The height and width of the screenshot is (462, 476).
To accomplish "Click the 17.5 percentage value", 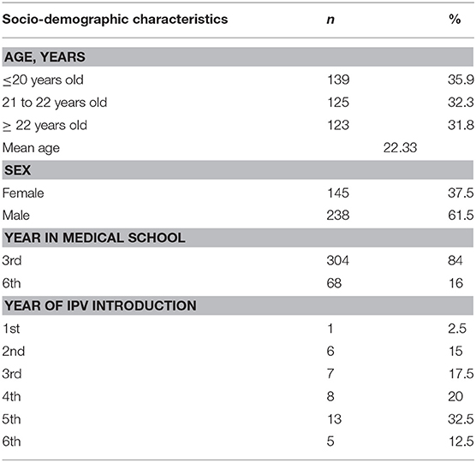I will (461, 374).
